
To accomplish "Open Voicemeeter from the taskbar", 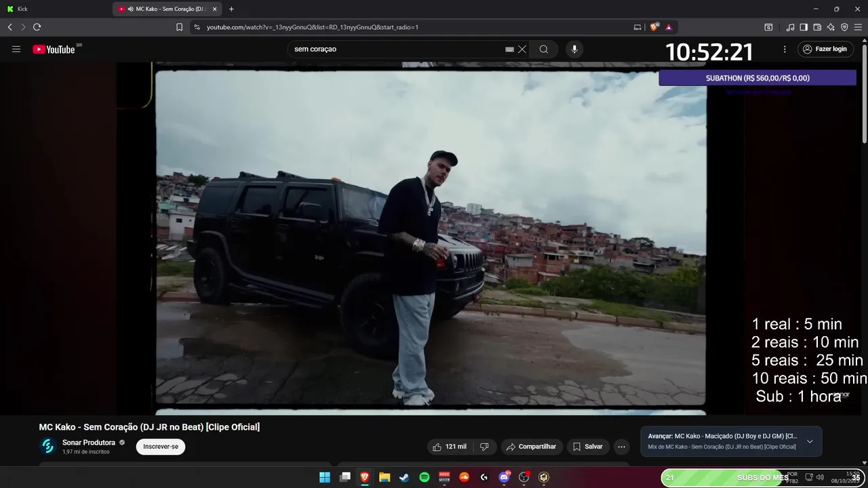I will click(444, 477).
